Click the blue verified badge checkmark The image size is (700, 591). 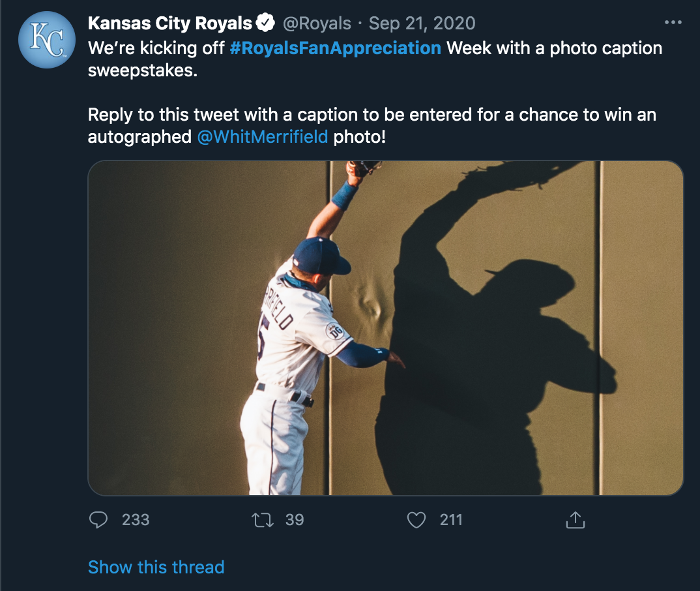point(265,24)
